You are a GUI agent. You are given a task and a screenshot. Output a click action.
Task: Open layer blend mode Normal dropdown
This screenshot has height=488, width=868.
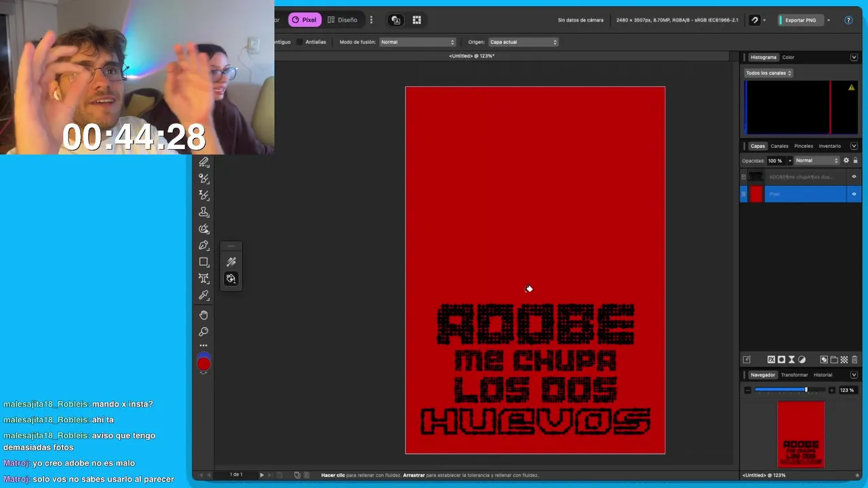click(x=816, y=161)
